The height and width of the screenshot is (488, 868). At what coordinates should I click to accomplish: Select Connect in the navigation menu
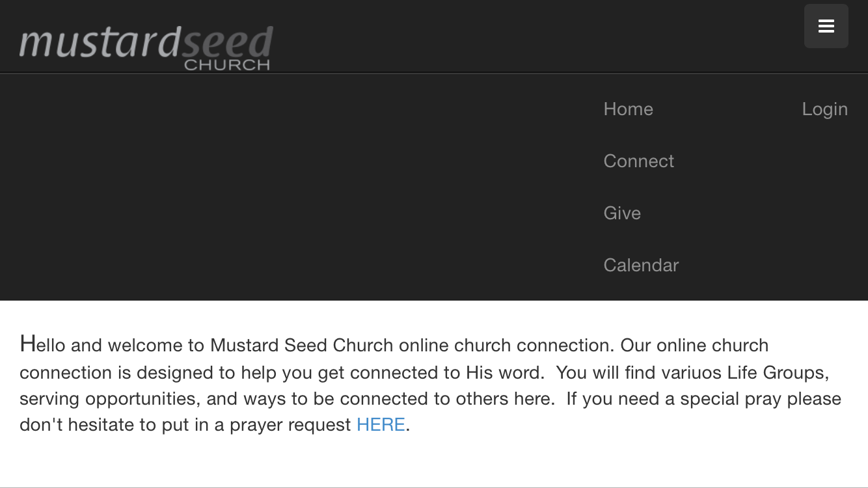coord(638,161)
